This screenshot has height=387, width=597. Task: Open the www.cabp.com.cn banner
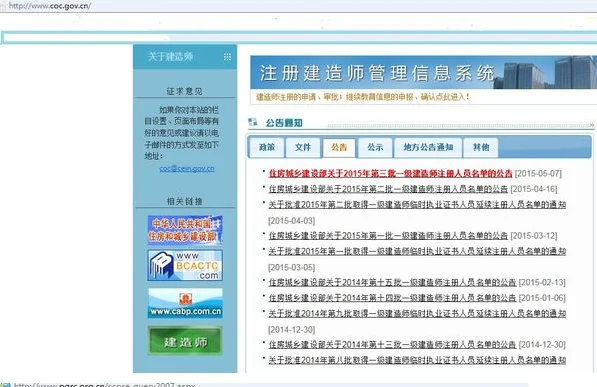coord(185,303)
